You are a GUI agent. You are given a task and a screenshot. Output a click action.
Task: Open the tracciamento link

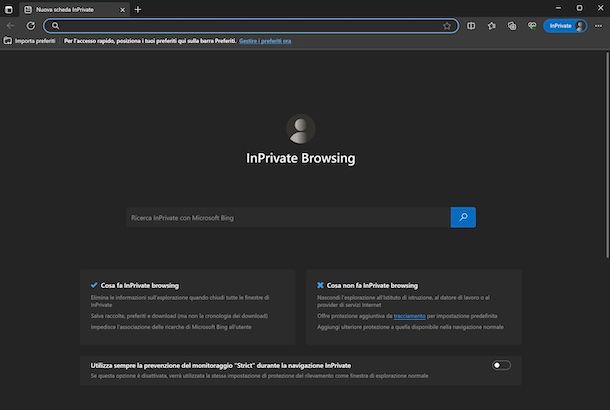coord(410,316)
